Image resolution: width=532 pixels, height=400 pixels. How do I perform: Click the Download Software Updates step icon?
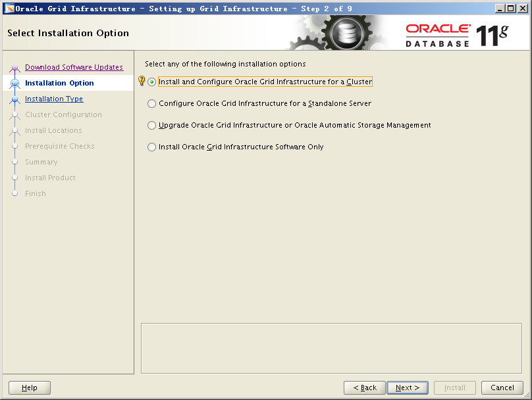coord(15,68)
